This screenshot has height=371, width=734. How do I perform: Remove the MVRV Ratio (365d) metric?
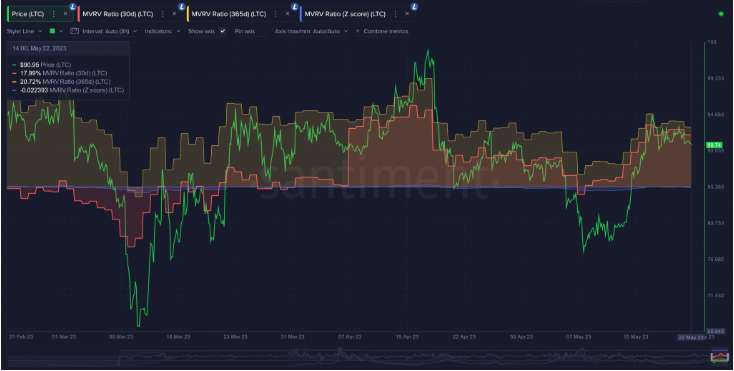click(x=287, y=14)
